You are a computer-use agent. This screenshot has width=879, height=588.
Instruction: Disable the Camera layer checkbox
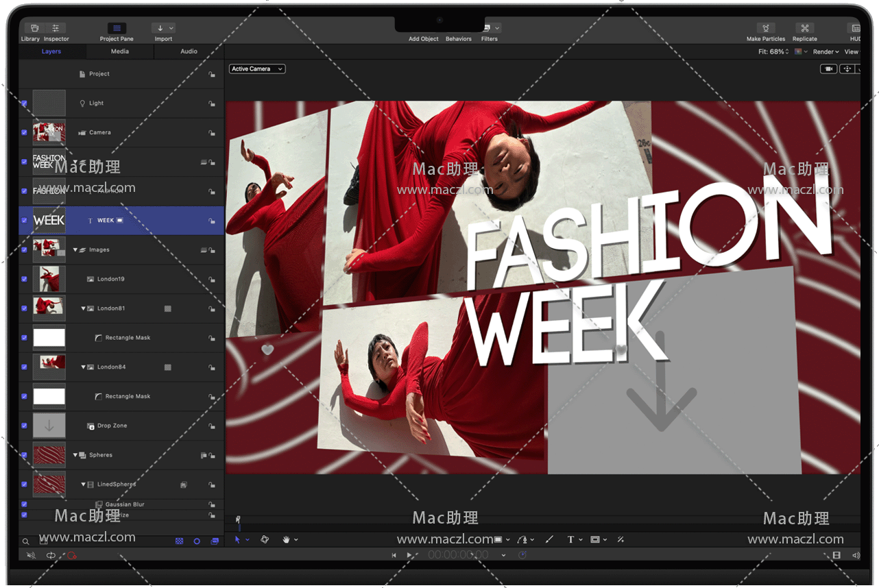[24, 133]
